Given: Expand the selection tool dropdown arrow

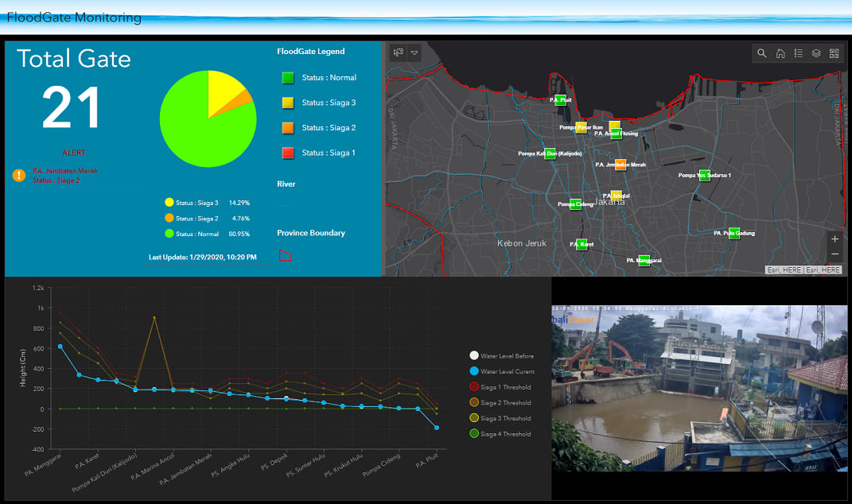Looking at the screenshot, I should 414,52.
